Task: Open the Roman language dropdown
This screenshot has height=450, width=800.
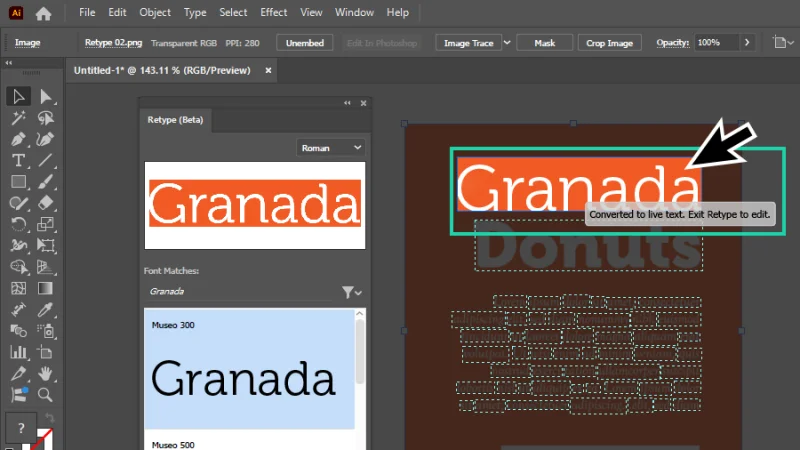Action: click(x=331, y=148)
